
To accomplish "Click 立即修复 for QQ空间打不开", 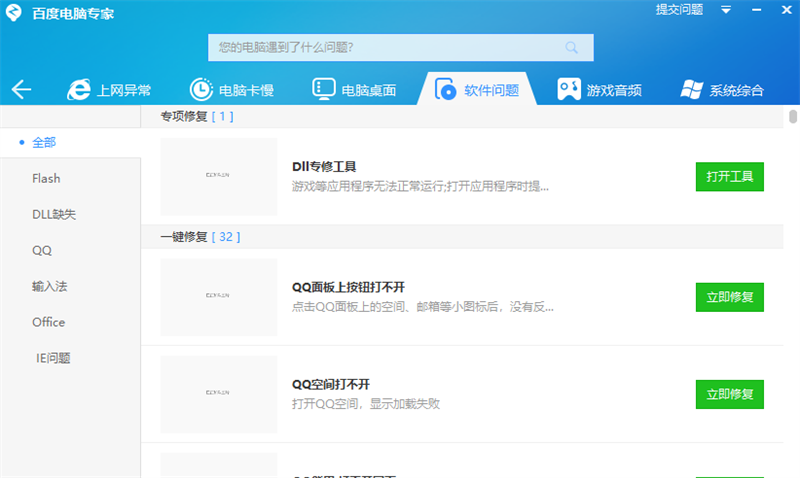I will (x=730, y=394).
